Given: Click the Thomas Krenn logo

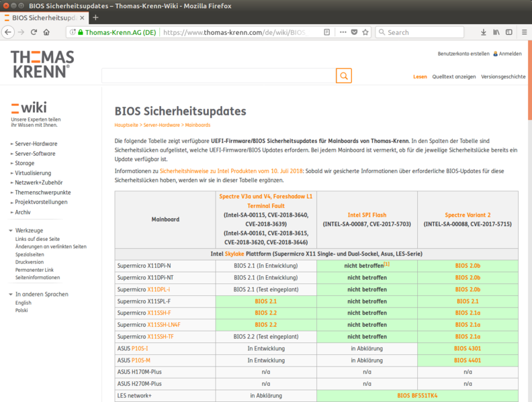Looking at the screenshot, I should click(42, 64).
